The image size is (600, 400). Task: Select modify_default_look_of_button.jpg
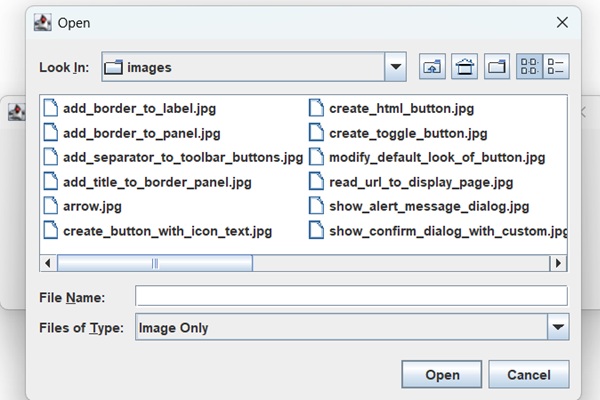pyautogui.click(x=437, y=158)
